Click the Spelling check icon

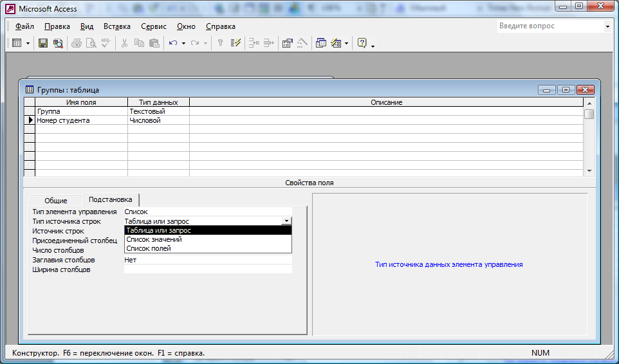[106, 43]
